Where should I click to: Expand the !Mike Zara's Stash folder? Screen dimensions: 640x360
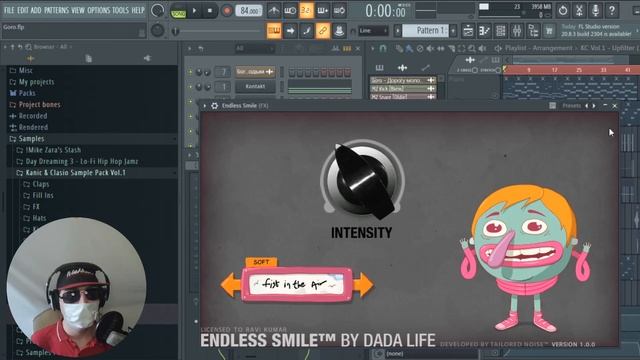[x=53, y=150]
